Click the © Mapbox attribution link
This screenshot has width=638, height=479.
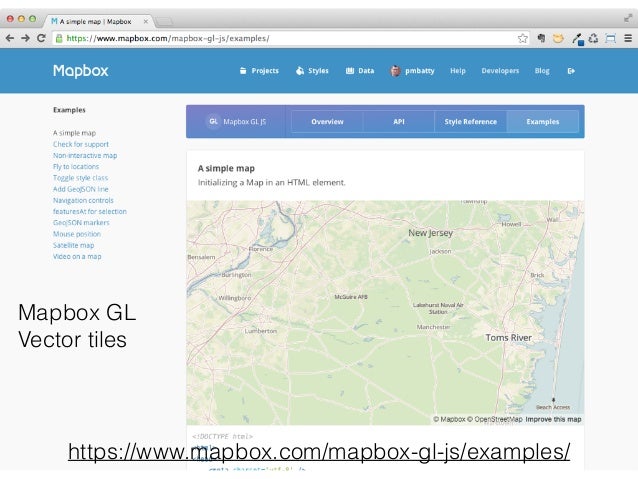449,419
